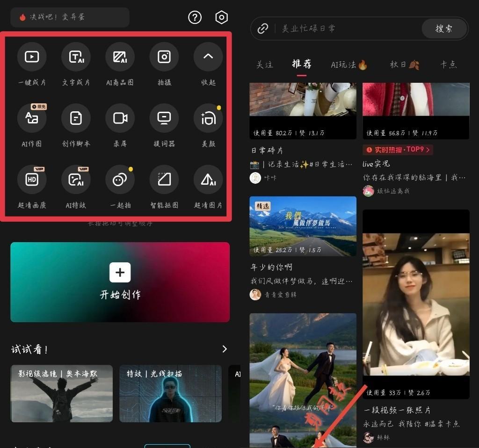Open the AI玩法 tab

(348, 65)
